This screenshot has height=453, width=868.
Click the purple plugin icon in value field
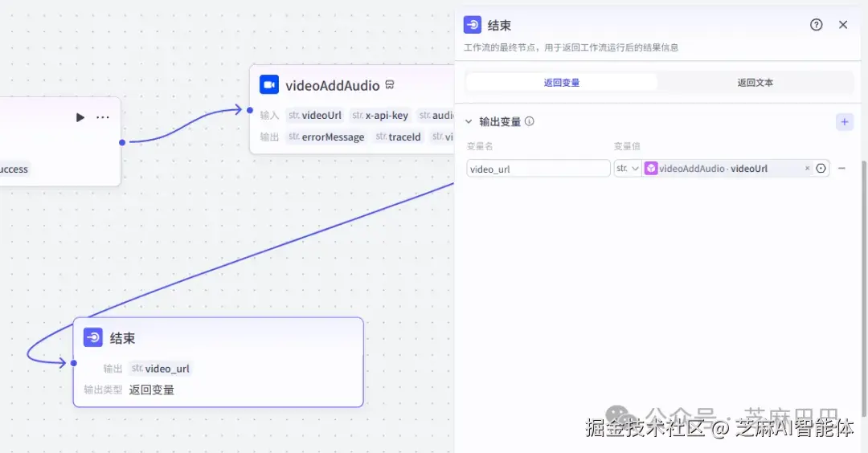tap(651, 168)
